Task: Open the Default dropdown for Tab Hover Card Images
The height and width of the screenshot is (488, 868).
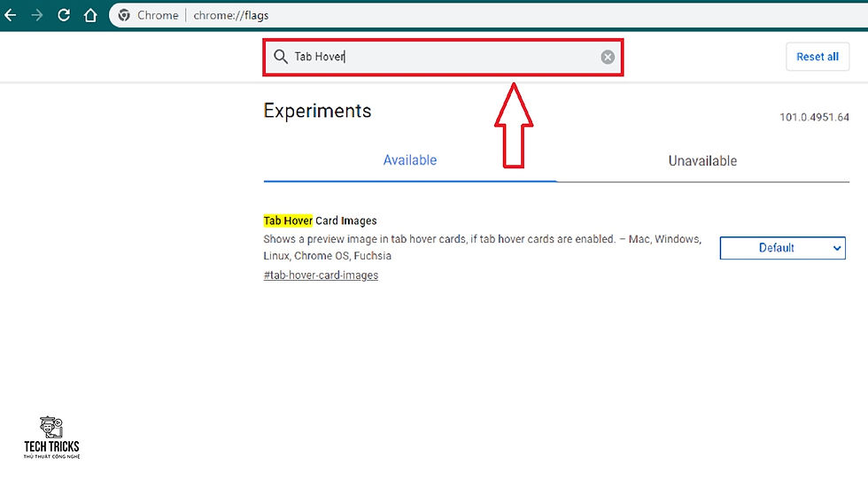Action: tap(782, 248)
